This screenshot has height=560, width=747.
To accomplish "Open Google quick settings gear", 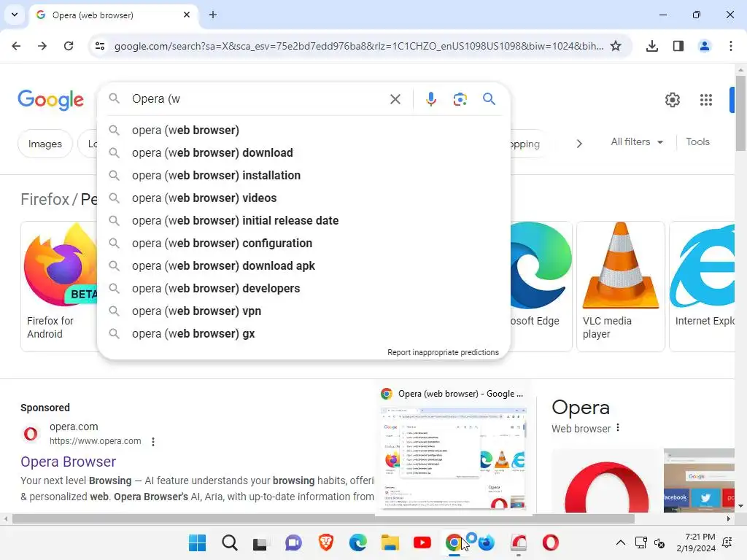I will point(672,100).
